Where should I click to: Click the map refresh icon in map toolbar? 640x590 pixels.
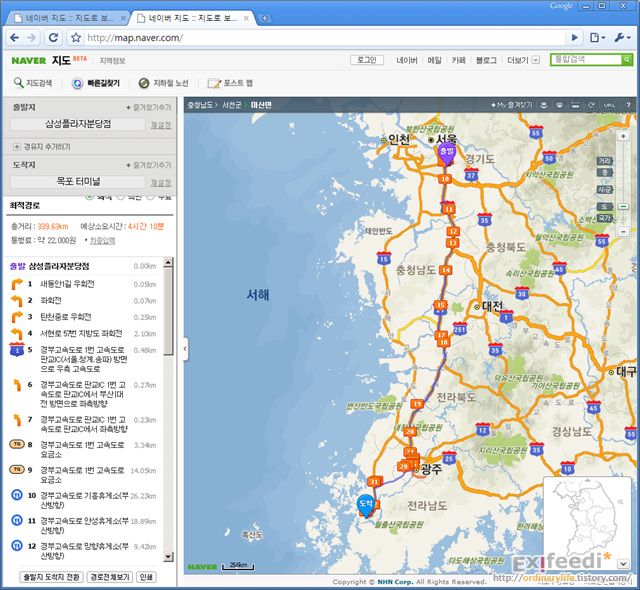591,105
